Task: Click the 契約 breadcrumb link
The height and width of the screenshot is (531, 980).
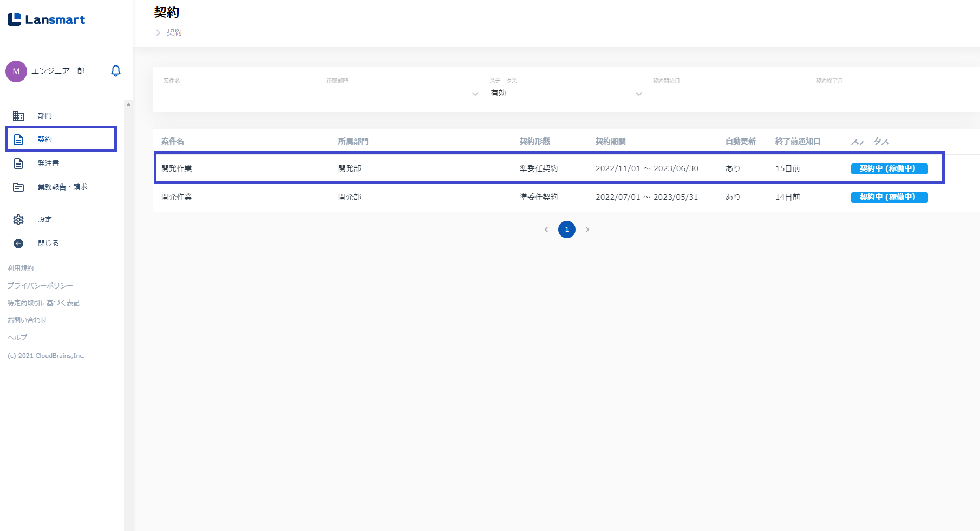Action: 174,32
